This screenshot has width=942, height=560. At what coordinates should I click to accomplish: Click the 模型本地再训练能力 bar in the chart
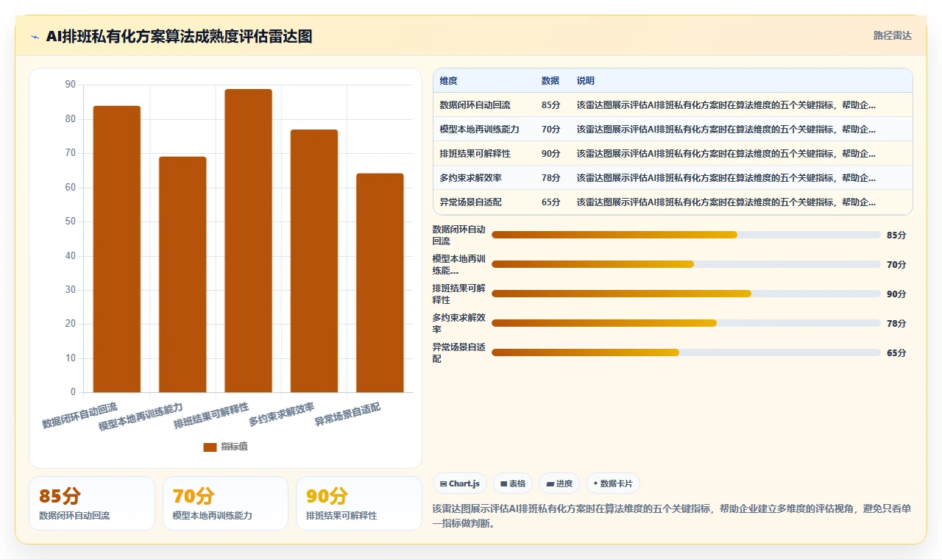click(x=183, y=274)
